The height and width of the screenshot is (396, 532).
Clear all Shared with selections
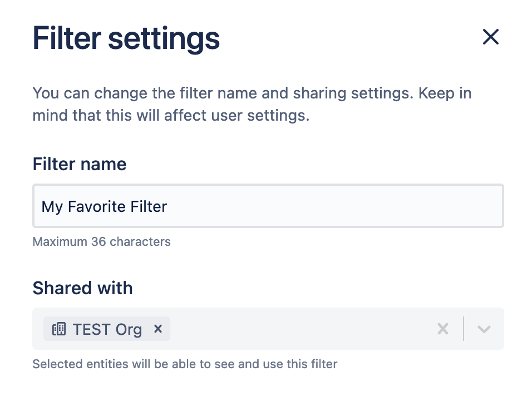pos(442,329)
